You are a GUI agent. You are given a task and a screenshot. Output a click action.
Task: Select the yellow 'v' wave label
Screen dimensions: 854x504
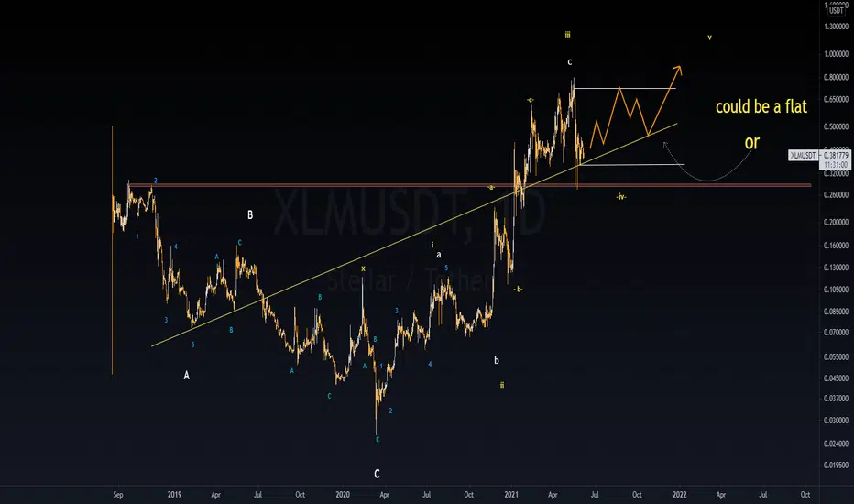pos(709,38)
